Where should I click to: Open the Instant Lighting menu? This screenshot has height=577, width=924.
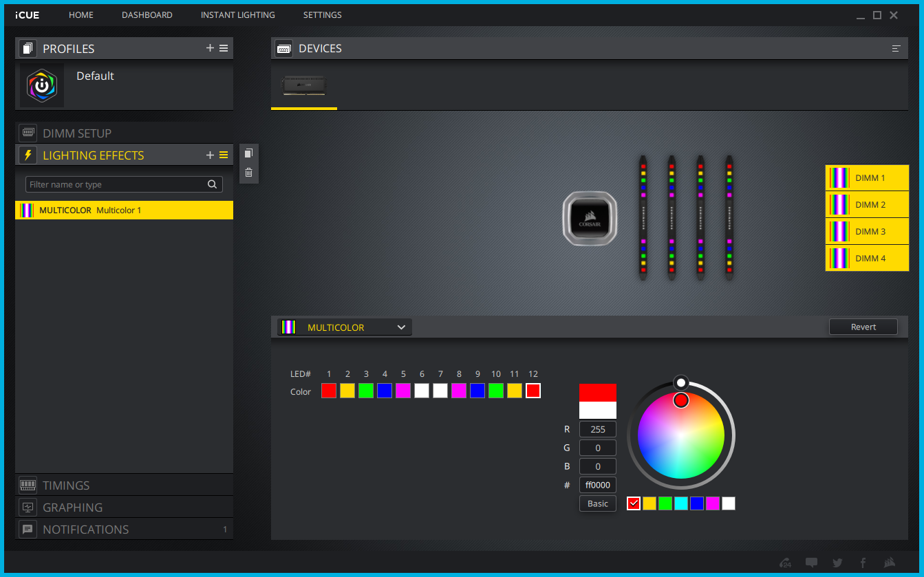237,14
